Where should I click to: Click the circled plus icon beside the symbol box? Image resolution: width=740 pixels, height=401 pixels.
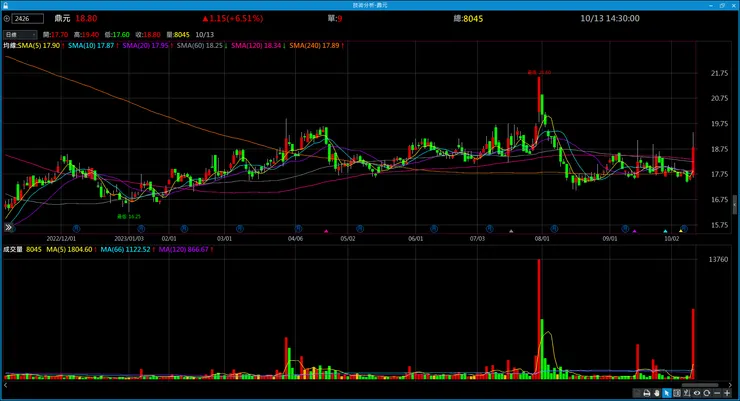(x=7, y=19)
